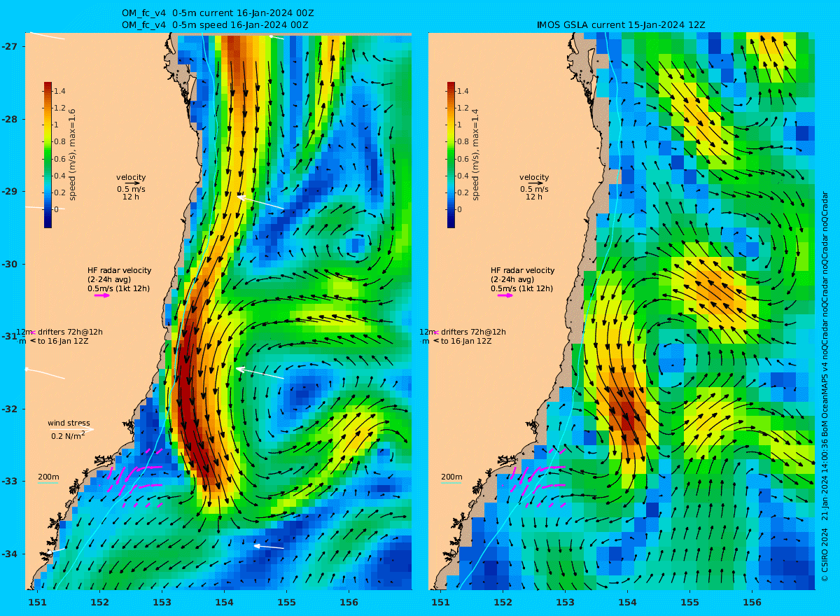Viewport: 840px width, 616px height.
Task: Click the '200m' label in left map
Action: pyautogui.click(x=48, y=477)
